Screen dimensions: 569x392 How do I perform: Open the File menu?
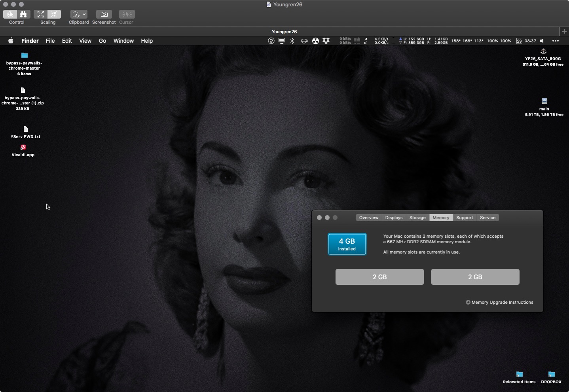(50, 41)
